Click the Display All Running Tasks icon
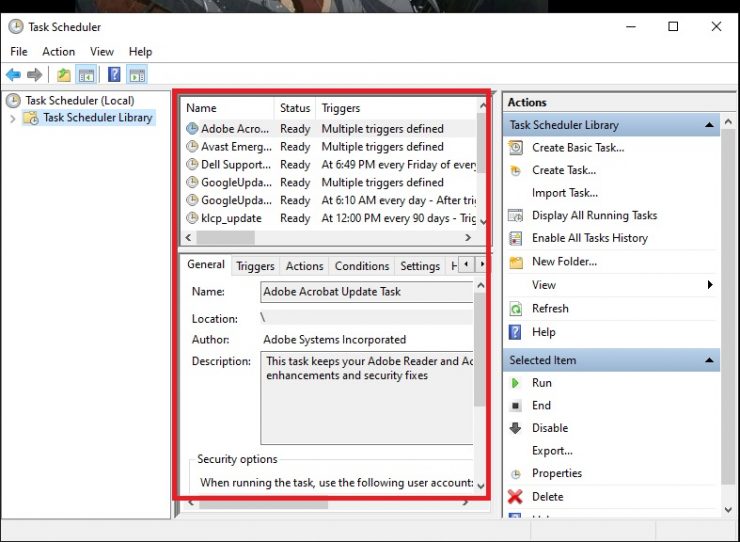The image size is (740, 542). click(515, 216)
